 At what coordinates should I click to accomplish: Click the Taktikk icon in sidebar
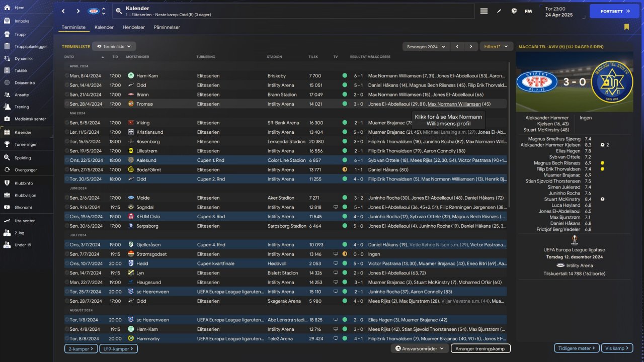(7, 70)
